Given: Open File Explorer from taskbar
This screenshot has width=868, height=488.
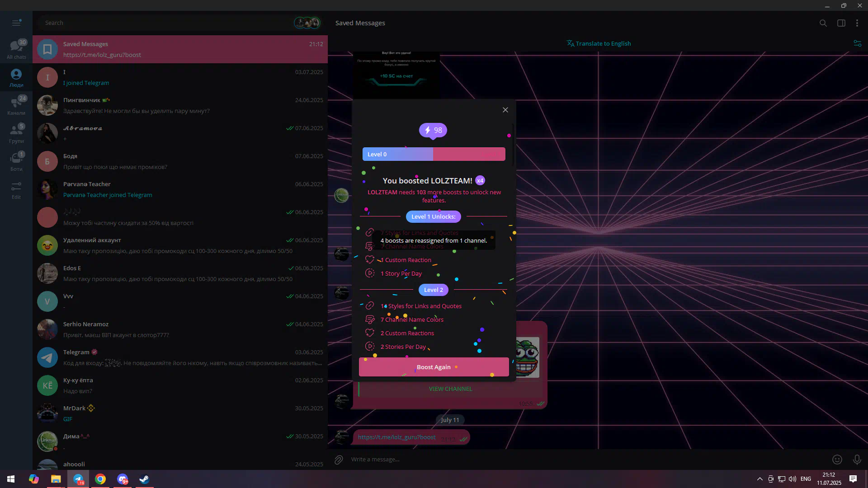Looking at the screenshot, I should tap(56, 479).
